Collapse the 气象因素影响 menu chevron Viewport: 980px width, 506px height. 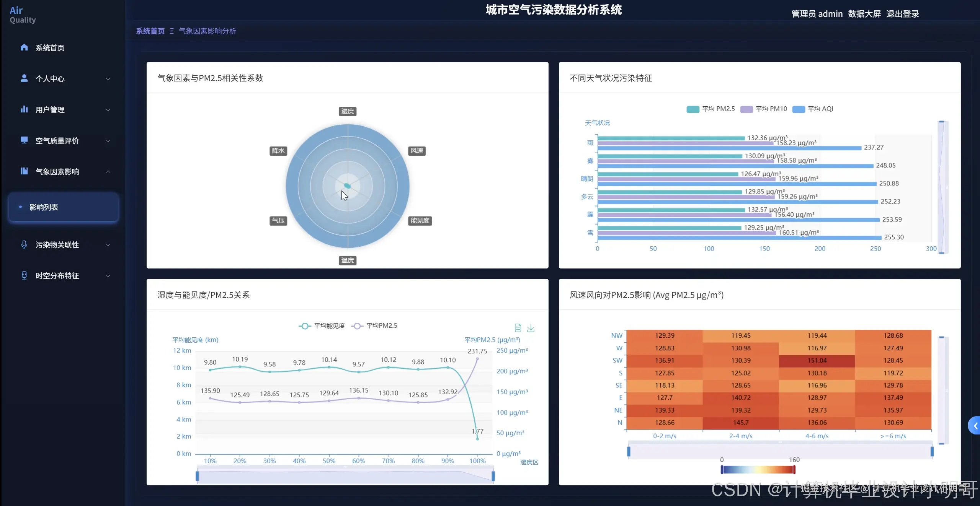[x=108, y=172]
